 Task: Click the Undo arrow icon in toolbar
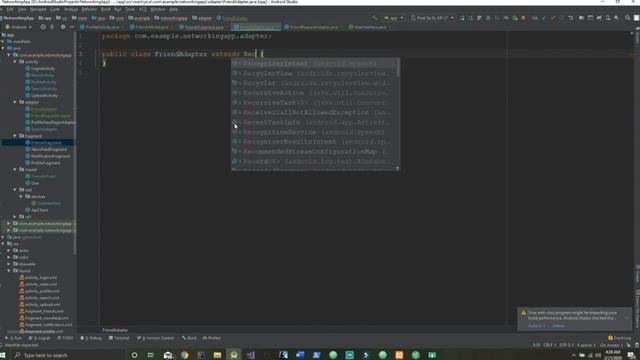(x=571, y=18)
